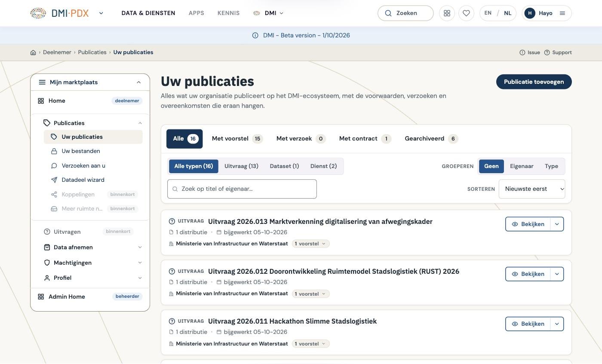602x364 pixels.
Task: Open the apps grid icon in header
Action: [x=447, y=13]
